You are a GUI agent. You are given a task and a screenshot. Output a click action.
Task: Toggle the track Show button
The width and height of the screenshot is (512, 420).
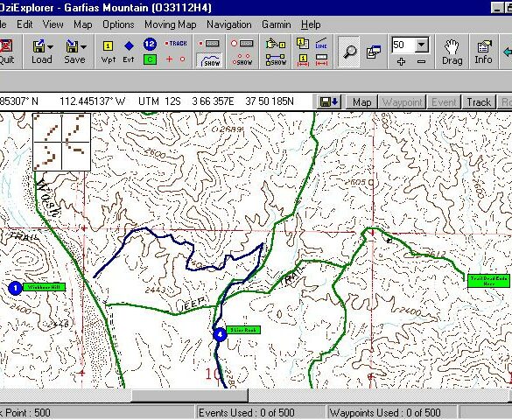(210, 60)
